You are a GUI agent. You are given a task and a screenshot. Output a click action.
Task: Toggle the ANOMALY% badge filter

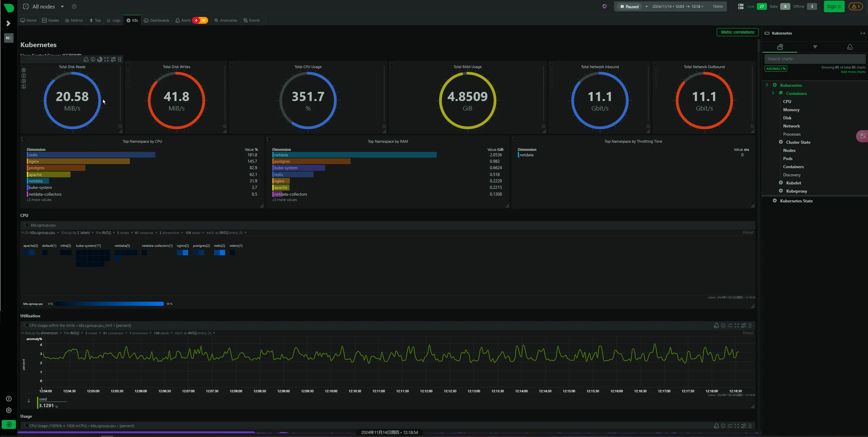[x=776, y=69]
